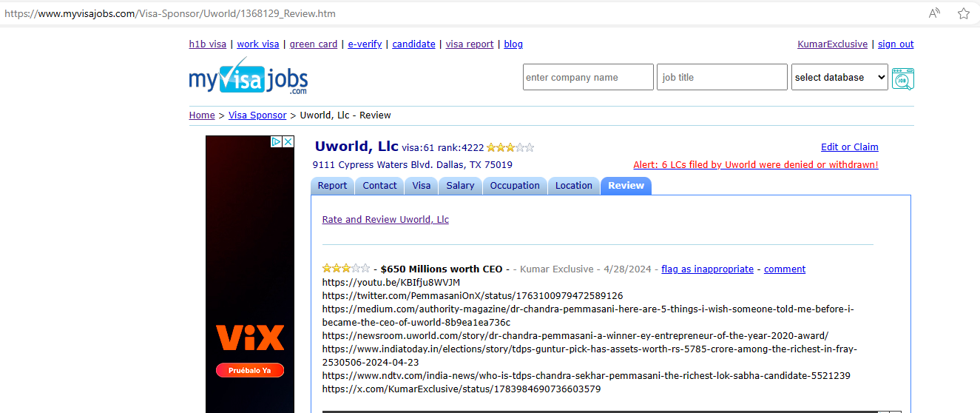Open the h1b visa menu link
Screen dimensions: 980x413
[x=208, y=44]
